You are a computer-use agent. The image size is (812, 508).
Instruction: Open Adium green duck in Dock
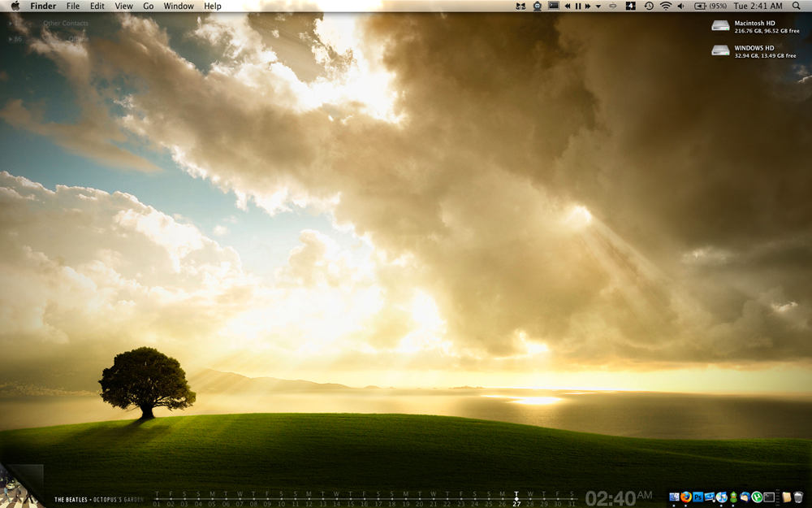click(x=733, y=497)
